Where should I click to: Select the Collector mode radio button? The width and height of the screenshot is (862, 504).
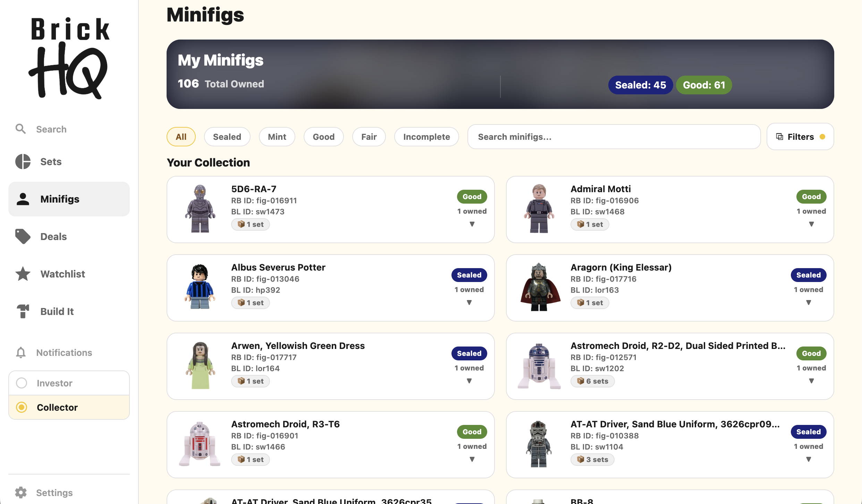[22, 407]
